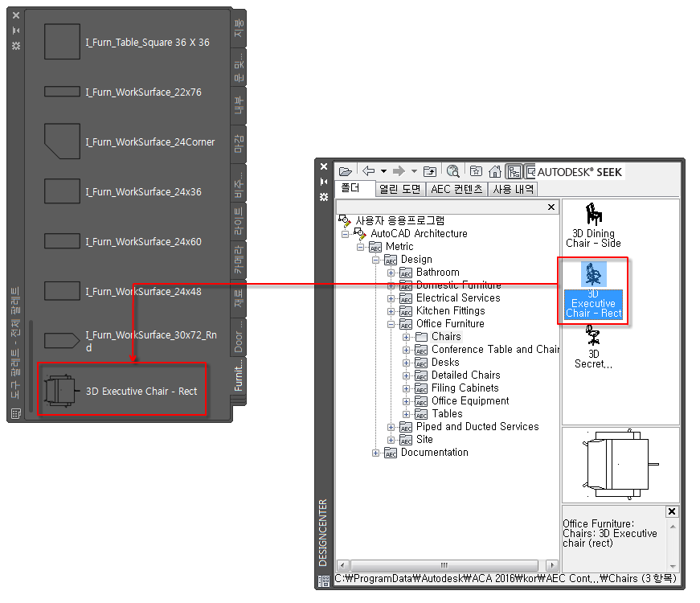
Task: Expand the Bathroom folder
Action: 391,273
